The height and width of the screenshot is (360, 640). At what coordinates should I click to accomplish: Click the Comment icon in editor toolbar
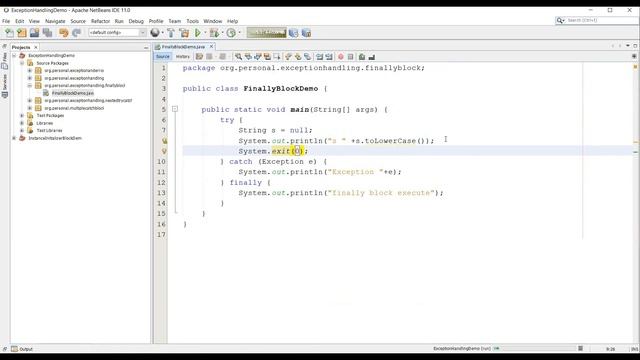362,57
